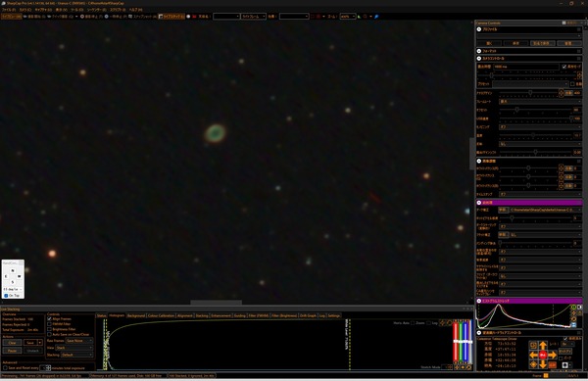Click the N button in the small direction window

point(13,270)
